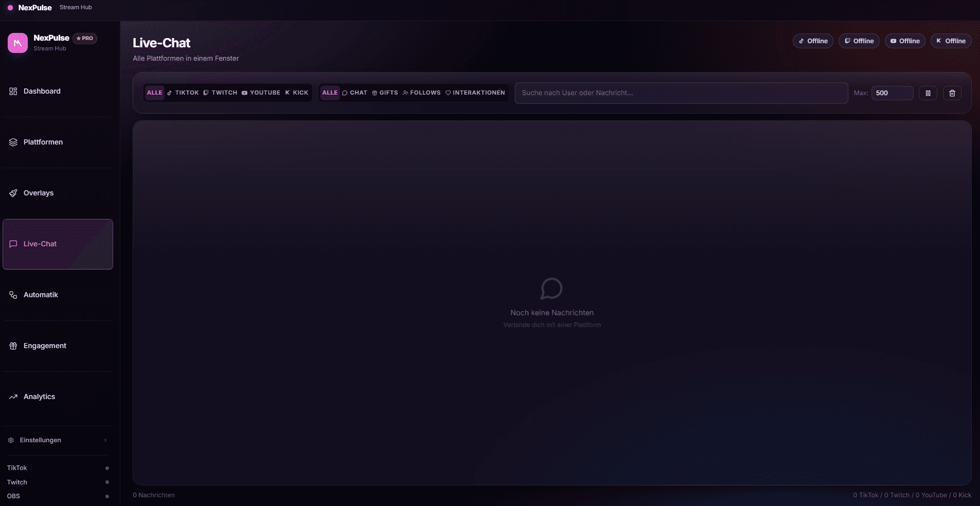Show only Follows events

(x=422, y=93)
